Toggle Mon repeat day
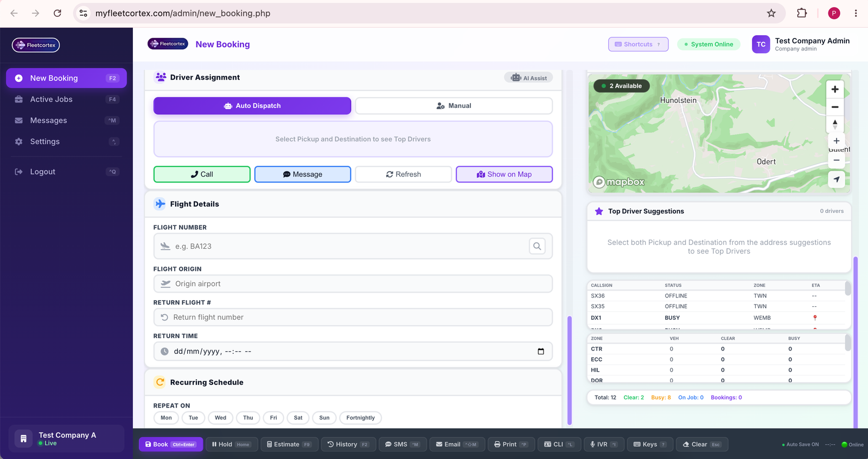 166,418
